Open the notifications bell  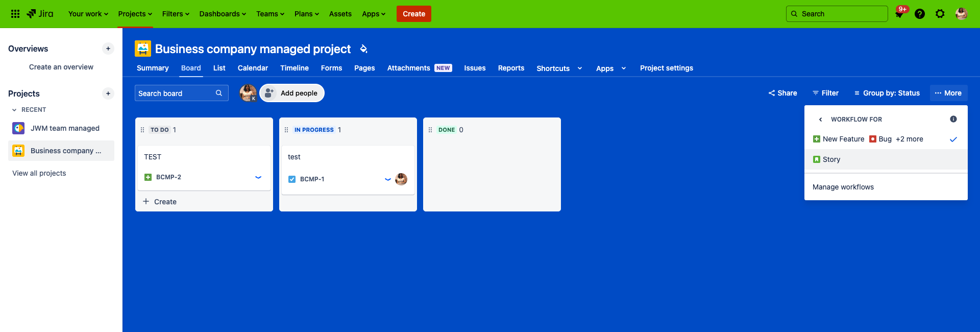899,14
